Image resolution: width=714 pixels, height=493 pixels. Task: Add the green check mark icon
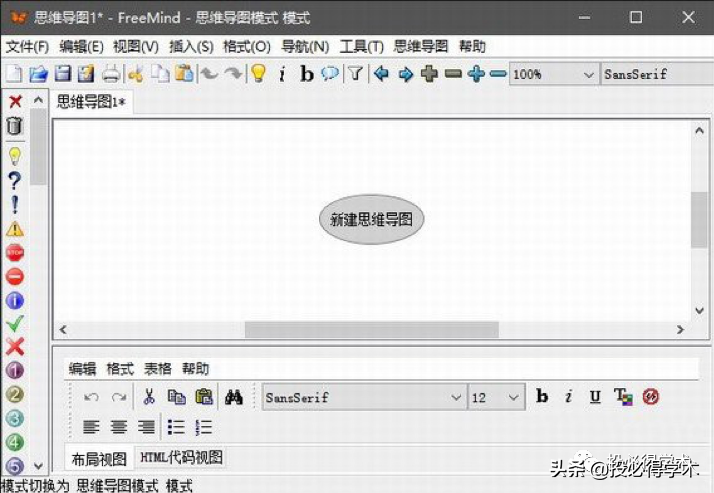pyautogui.click(x=15, y=324)
